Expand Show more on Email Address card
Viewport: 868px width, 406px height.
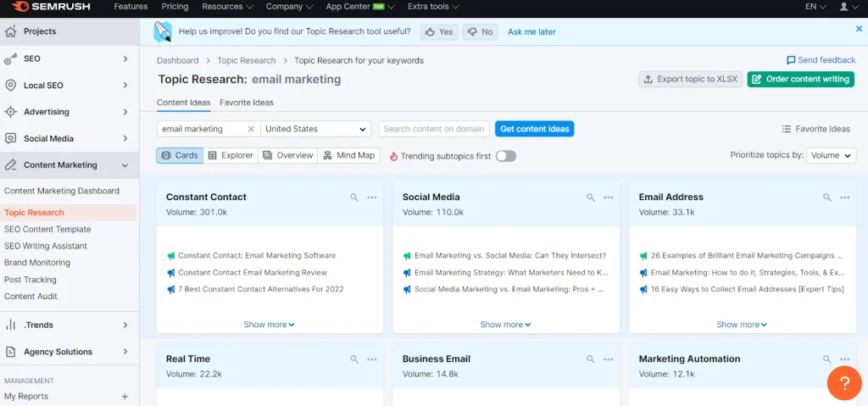[x=742, y=325]
